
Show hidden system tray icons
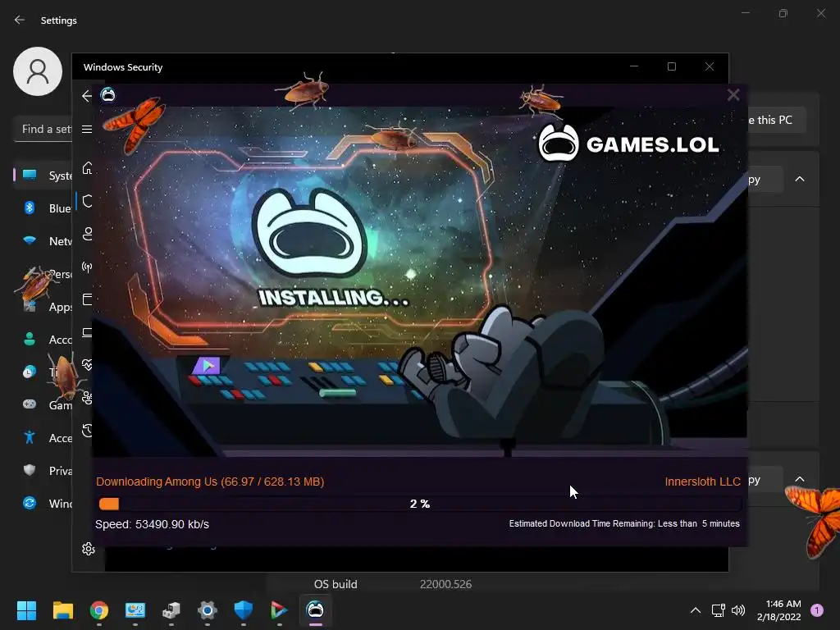point(696,610)
